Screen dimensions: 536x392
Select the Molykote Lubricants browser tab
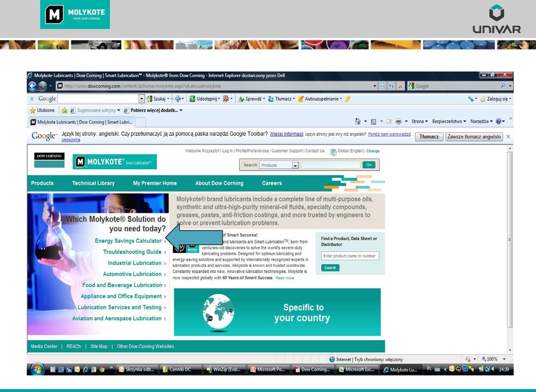[x=82, y=122]
